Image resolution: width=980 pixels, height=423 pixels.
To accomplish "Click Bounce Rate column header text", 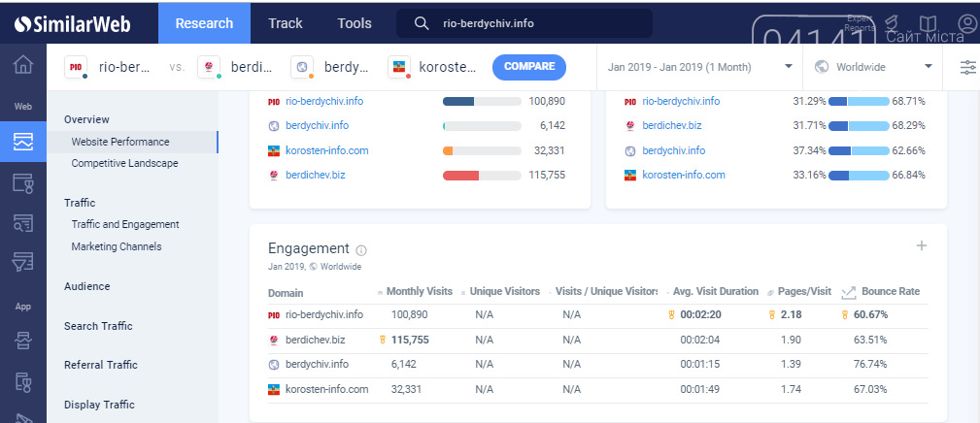I will 891,291.
